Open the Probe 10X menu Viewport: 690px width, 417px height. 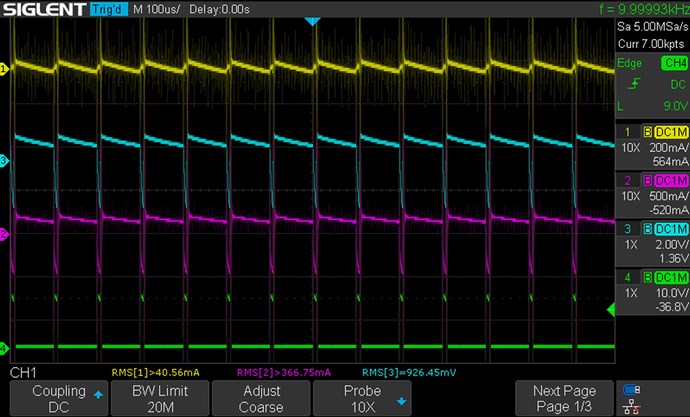(362, 399)
